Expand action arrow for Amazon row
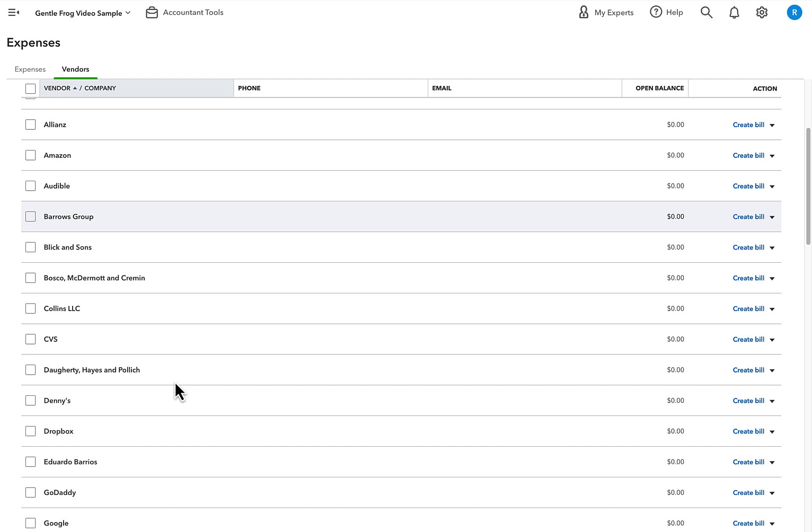812x532 pixels. (772, 156)
